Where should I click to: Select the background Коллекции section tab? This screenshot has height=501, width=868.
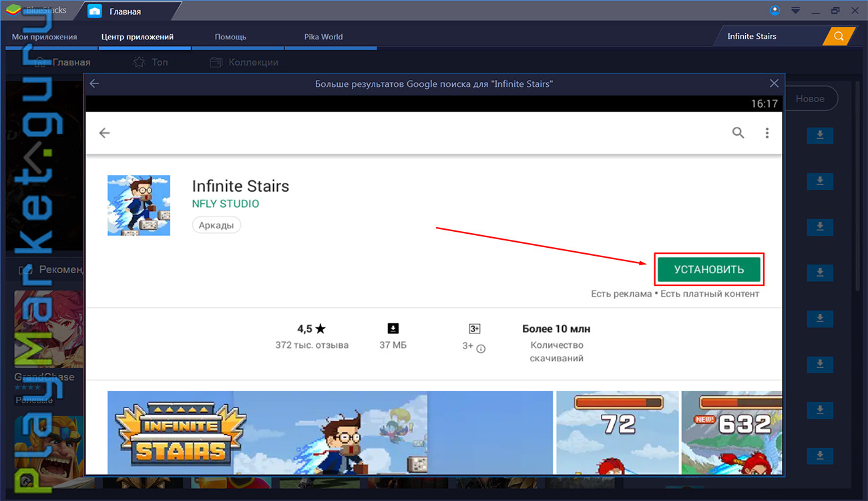244,62
